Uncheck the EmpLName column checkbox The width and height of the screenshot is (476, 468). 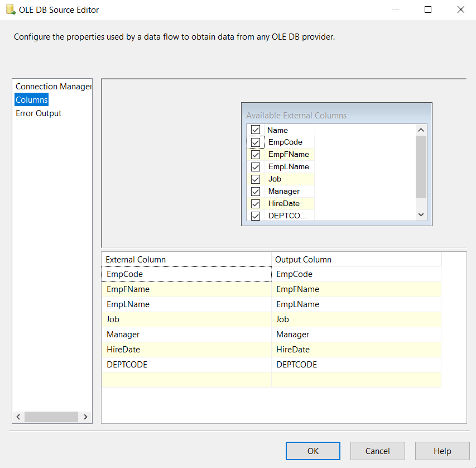coord(255,166)
